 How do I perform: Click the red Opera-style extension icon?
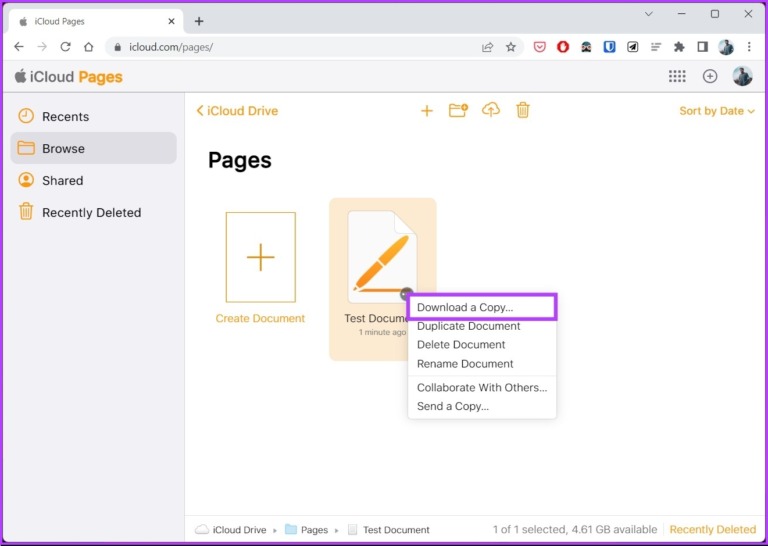pyautogui.click(x=563, y=47)
